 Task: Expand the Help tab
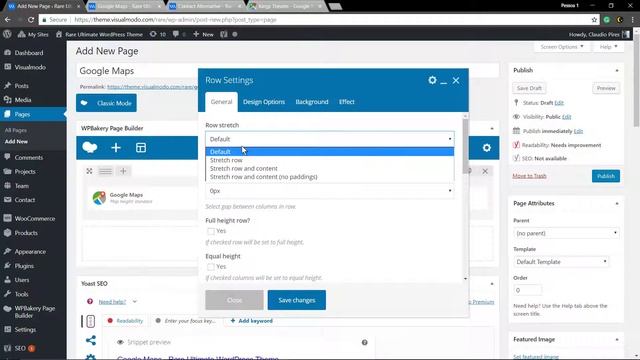(608, 47)
